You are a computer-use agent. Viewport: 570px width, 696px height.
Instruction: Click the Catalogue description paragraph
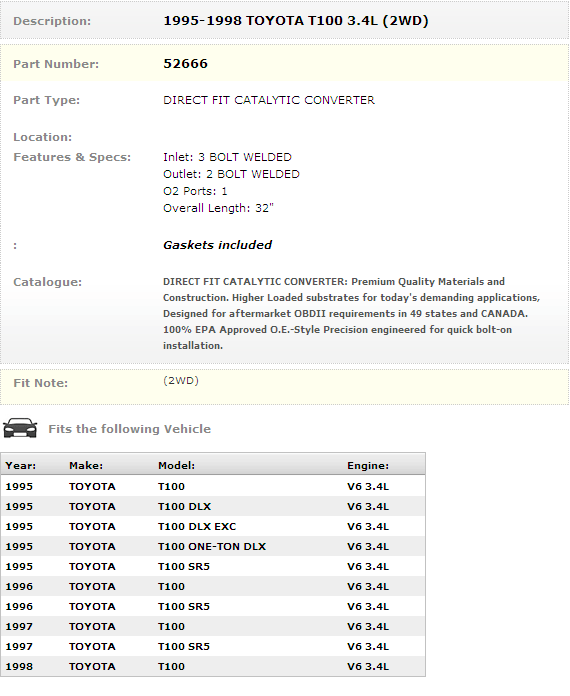click(x=351, y=313)
